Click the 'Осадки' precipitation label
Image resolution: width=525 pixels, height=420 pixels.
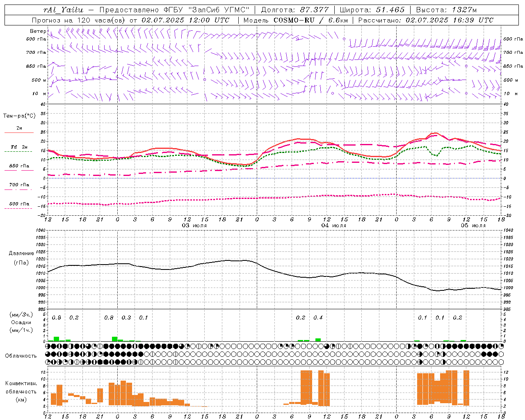(x=21, y=322)
